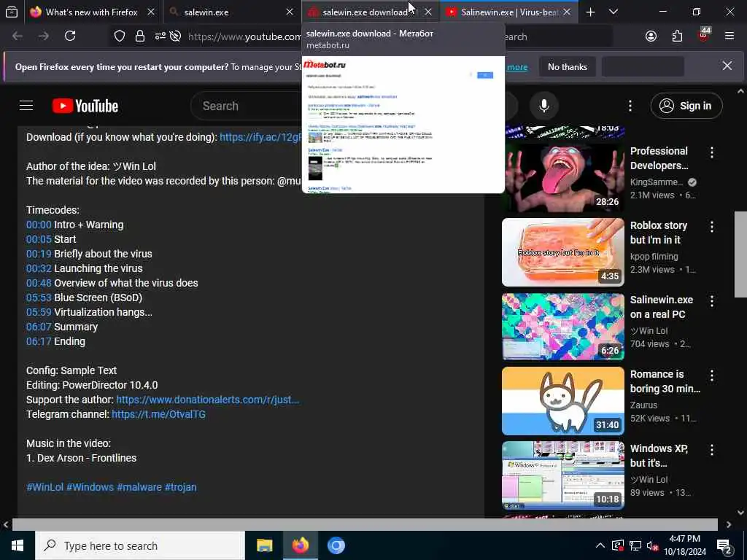The image size is (747, 560).
Task: Click the #malware hashtag
Action: point(139,487)
